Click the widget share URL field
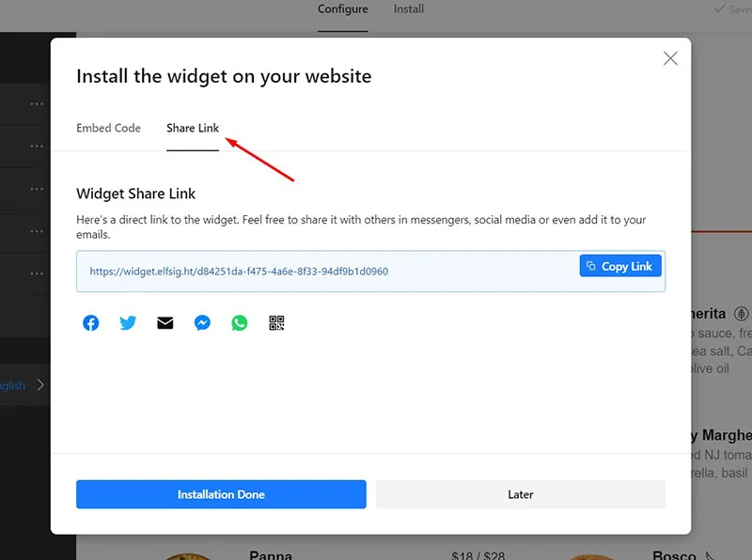This screenshot has width=752, height=560. pyautogui.click(x=370, y=272)
